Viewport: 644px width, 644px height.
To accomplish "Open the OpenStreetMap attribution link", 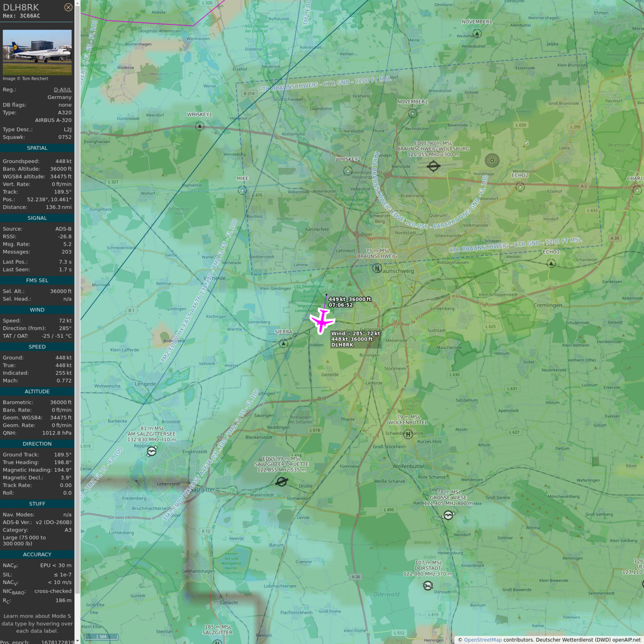I will tap(483, 640).
